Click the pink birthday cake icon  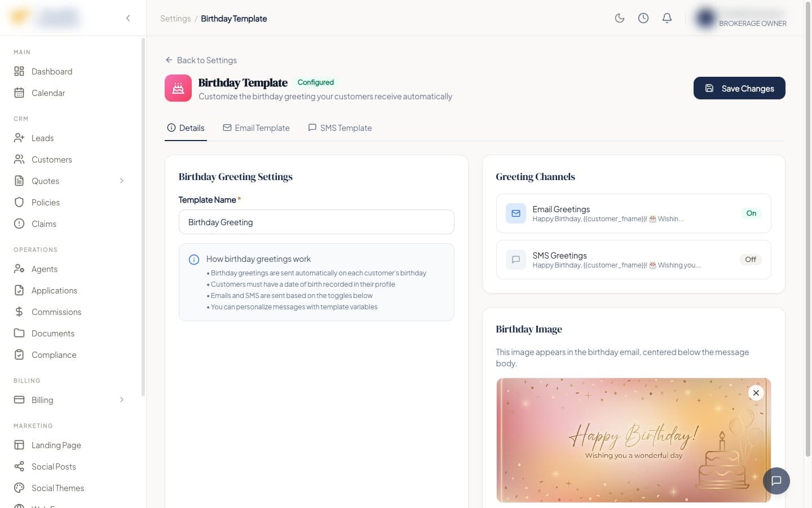pyautogui.click(x=178, y=88)
